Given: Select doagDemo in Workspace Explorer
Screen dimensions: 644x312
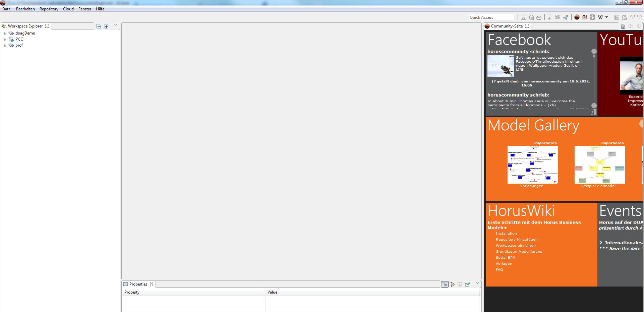Looking at the screenshot, I should click(x=25, y=33).
